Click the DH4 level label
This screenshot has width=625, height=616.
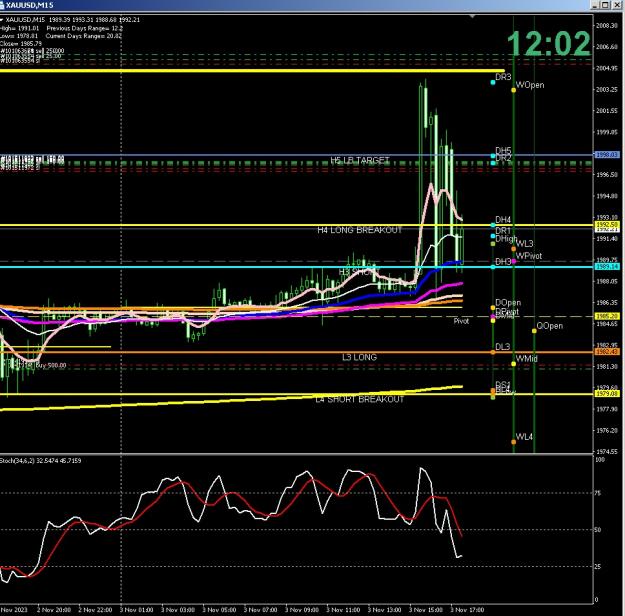[503, 220]
